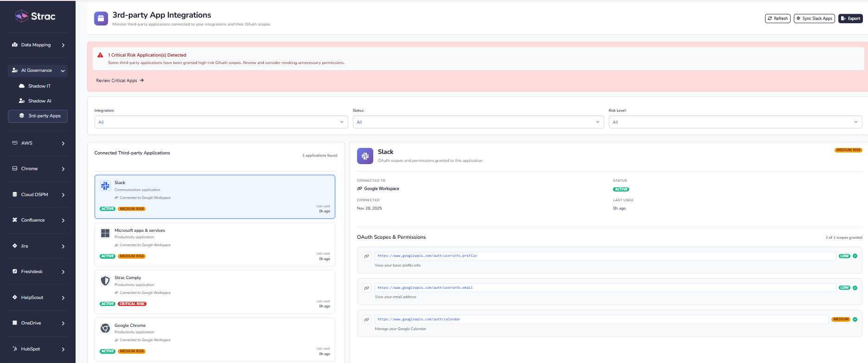Click the '3 of 3 scopes granted' text
This screenshot has width=868, height=363.
pyautogui.click(x=844, y=238)
